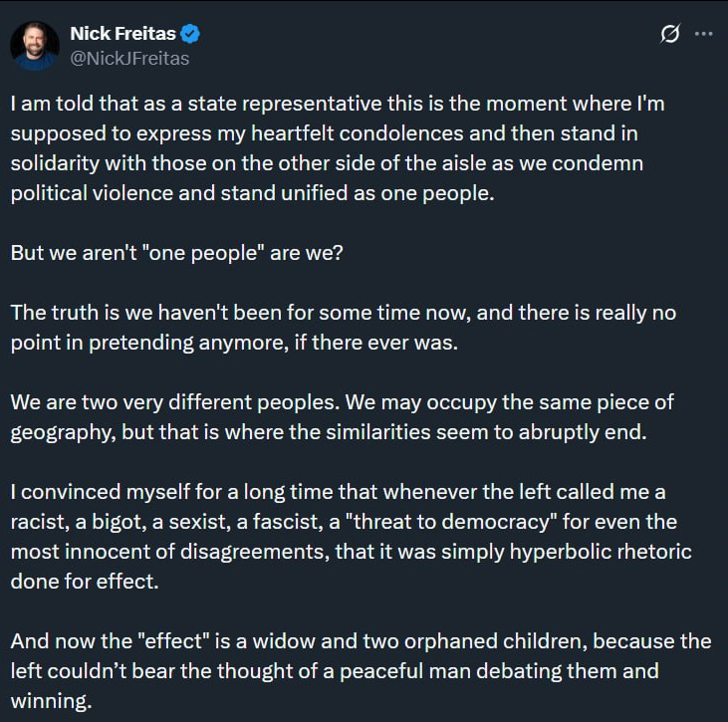The image size is (728, 722).
Task: Click the words "political violence" in first paragraph
Action: [x=92, y=193]
